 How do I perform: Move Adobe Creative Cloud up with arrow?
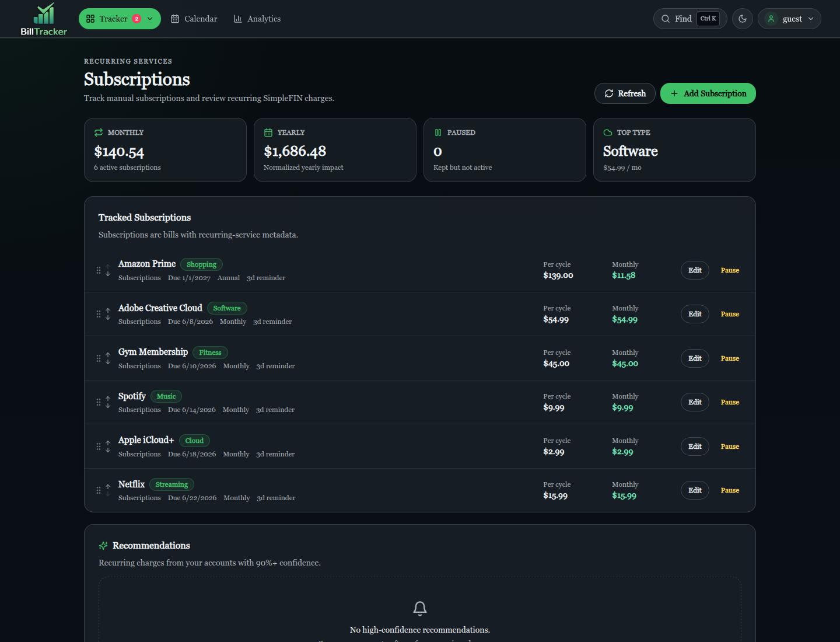click(108, 310)
